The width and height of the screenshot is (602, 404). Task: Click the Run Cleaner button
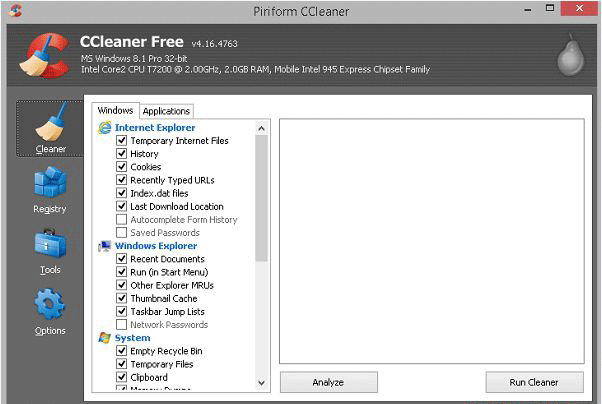(534, 382)
